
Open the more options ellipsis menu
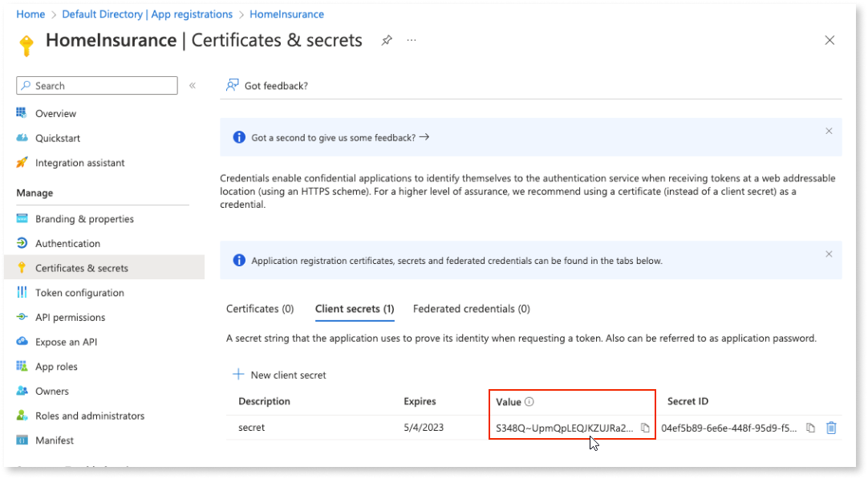412,40
